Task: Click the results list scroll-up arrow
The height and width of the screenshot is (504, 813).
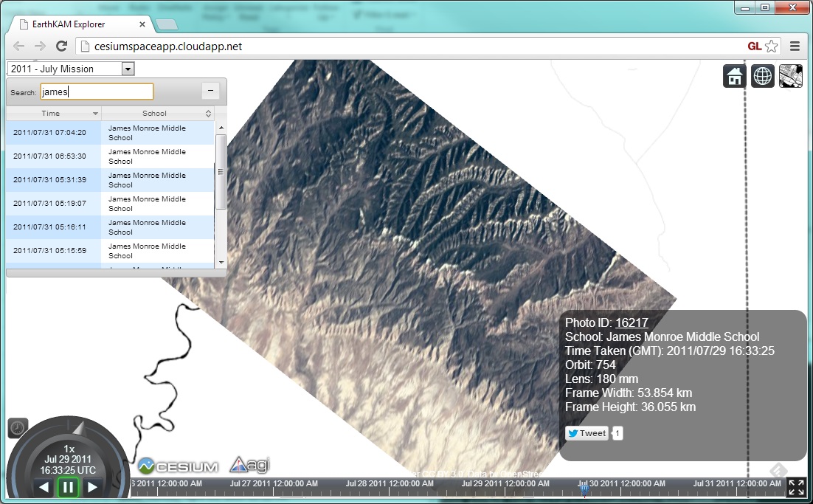Action: point(221,128)
